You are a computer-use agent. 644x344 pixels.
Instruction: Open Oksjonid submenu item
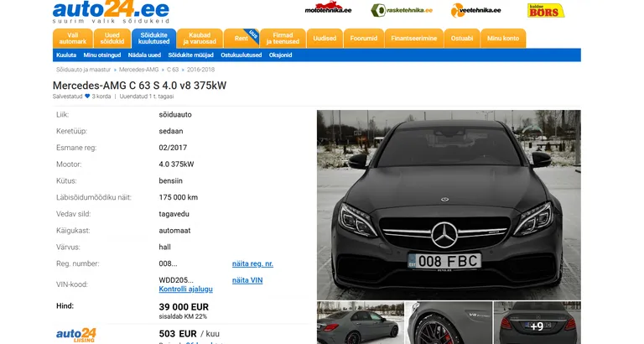tap(281, 55)
